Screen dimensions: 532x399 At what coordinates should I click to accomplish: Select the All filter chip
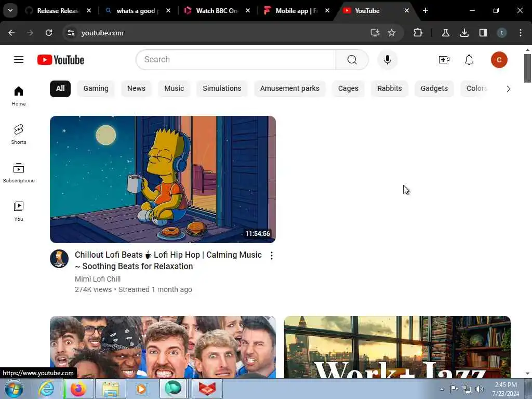60,88
